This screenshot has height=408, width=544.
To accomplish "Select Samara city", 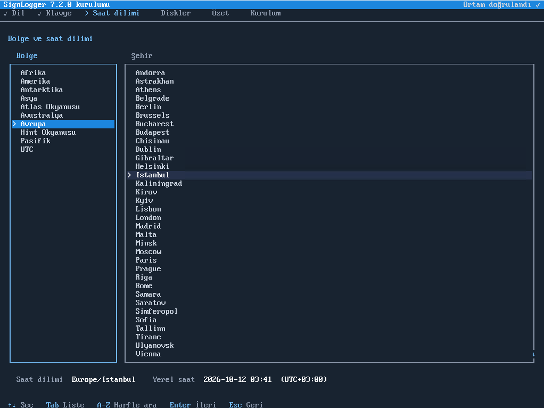I will tap(330, 294).
